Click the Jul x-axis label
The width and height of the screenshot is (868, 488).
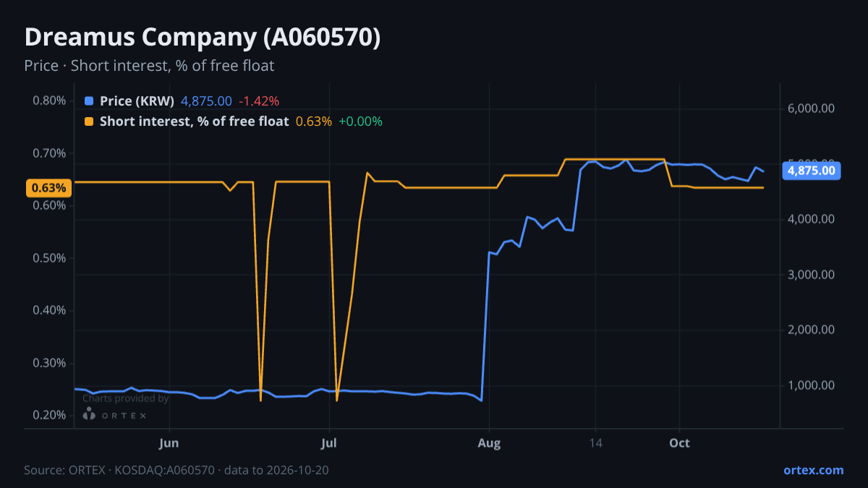click(329, 442)
